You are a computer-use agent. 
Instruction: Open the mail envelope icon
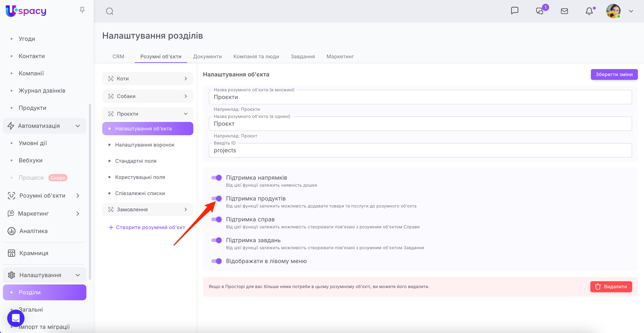click(x=564, y=11)
